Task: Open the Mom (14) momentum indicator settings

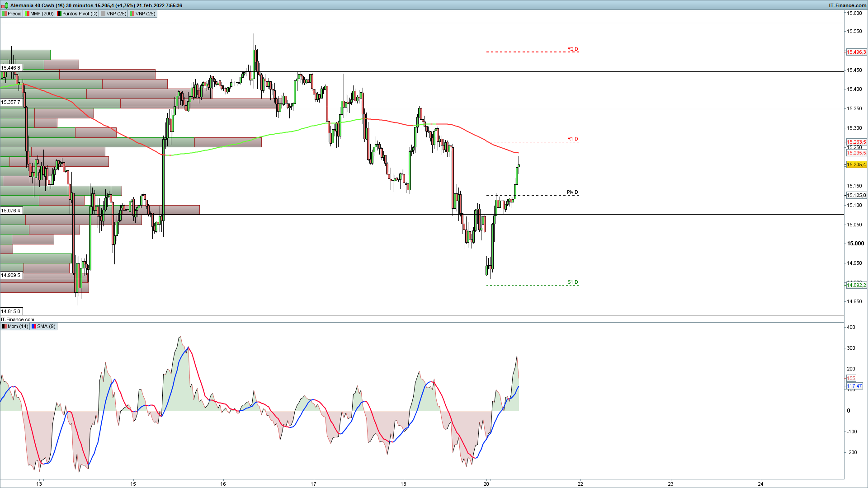Action: tap(15, 326)
